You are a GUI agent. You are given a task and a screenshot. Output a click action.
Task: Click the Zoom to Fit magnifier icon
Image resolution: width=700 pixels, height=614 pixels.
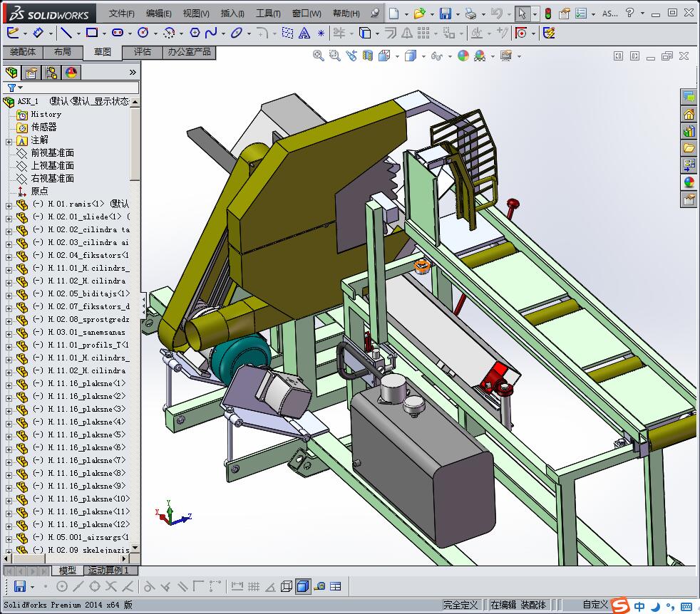(319, 56)
